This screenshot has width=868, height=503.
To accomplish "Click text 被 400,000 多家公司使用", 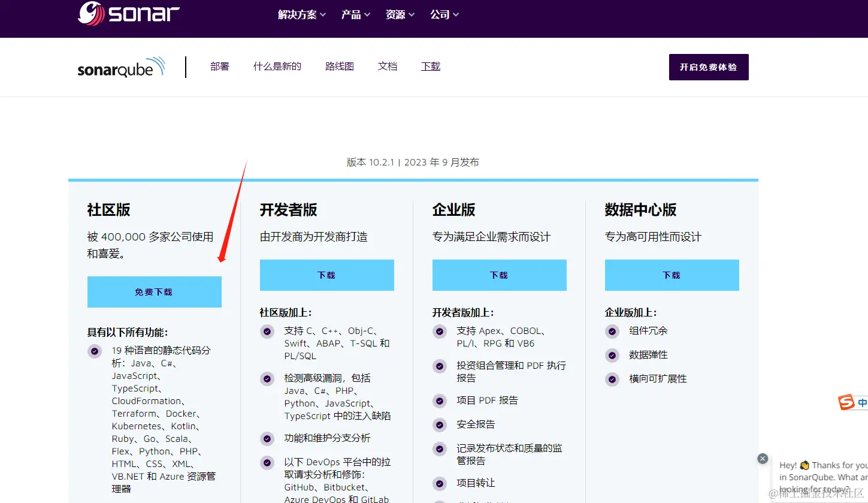I will pos(150,237).
